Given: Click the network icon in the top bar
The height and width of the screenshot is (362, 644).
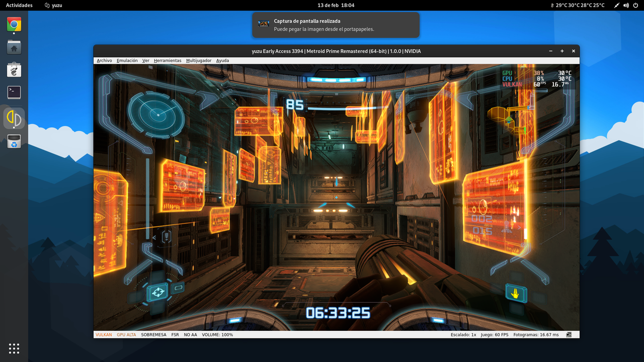Looking at the screenshot, I should tap(616, 5).
